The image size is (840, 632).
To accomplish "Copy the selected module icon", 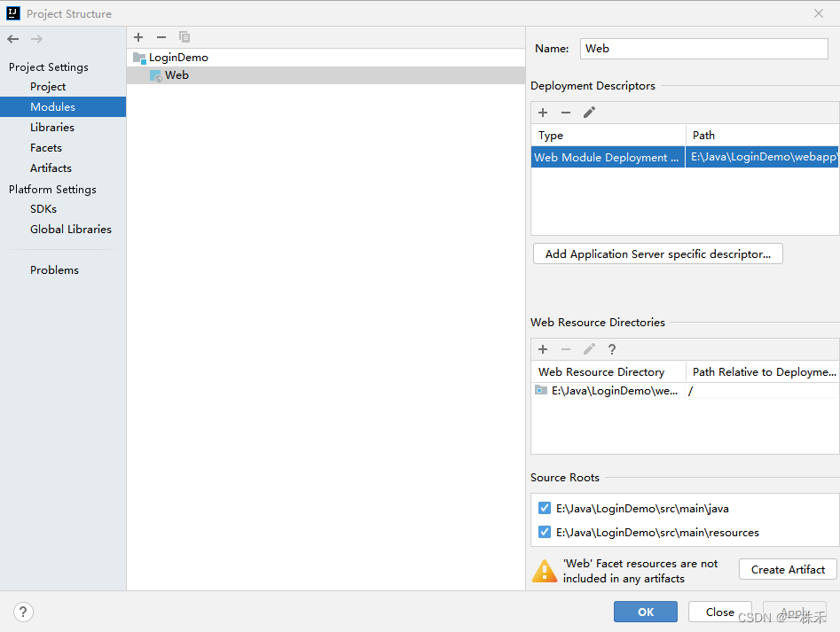I will point(184,37).
